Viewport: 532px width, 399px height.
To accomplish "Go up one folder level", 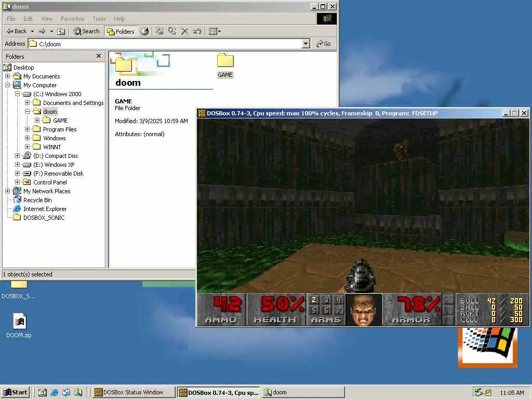I will pyautogui.click(x=61, y=31).
